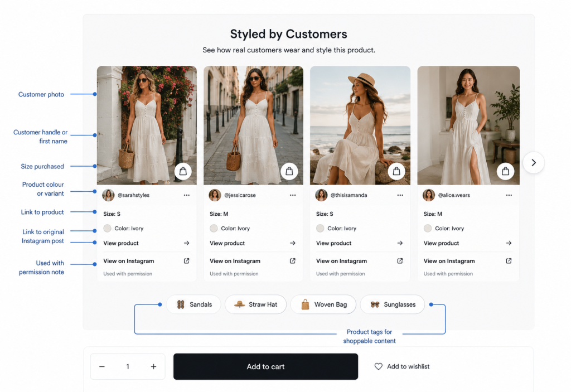Click @jessicarose profile avatar
The image size is (571, 392).
pos(215,195)
